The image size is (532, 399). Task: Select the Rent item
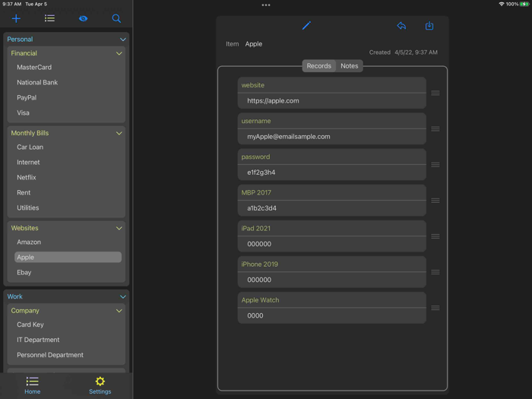24,193
